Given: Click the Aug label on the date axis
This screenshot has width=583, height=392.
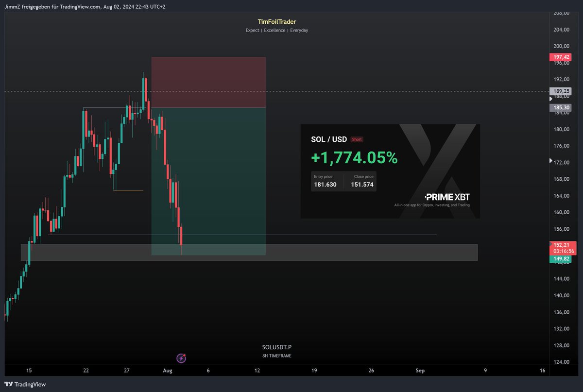Looking at the screenshot, I should 167,370.
